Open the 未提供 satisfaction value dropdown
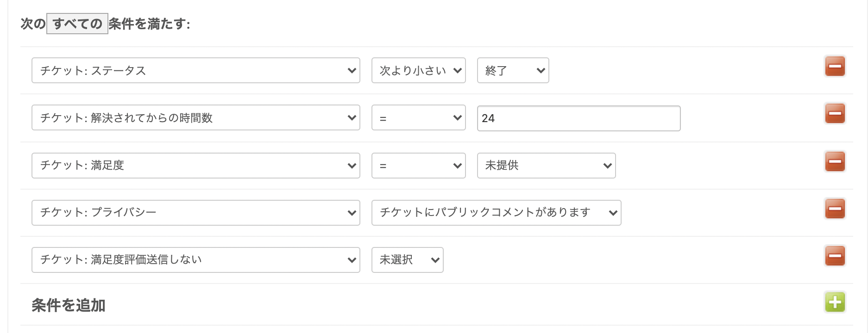 tap(546, 166)
